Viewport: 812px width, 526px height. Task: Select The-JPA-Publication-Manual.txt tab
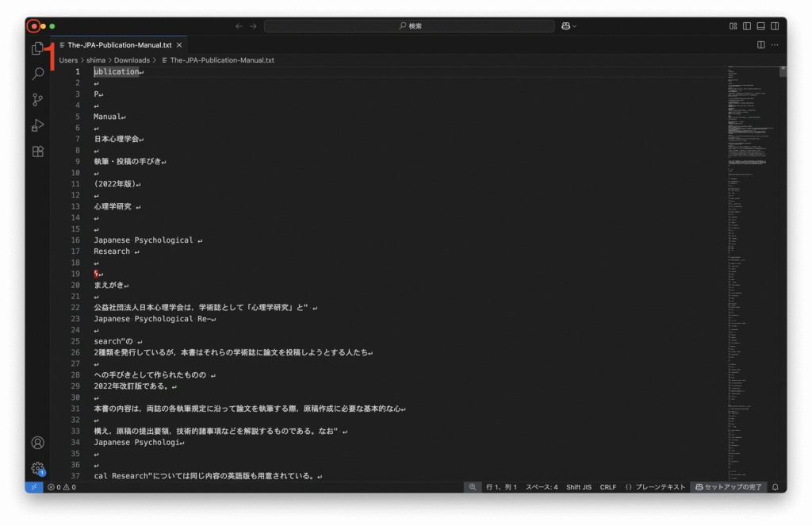(x=119, y=45)
